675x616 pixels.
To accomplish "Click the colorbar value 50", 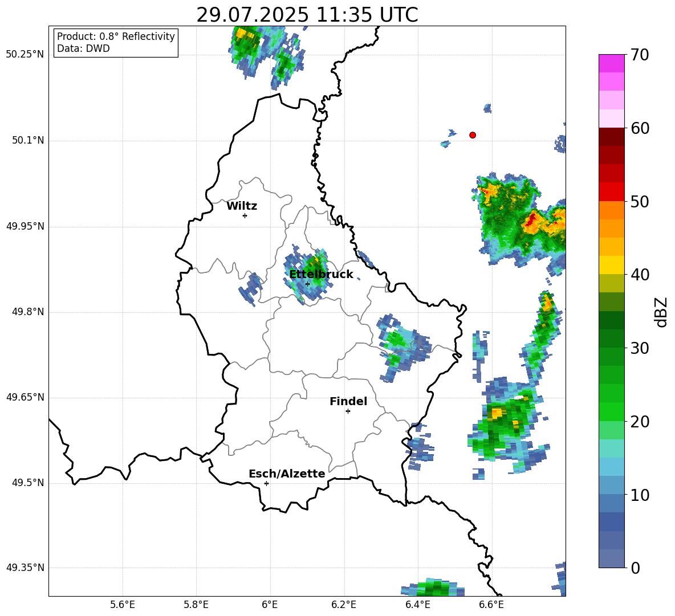I will point(640,201).
